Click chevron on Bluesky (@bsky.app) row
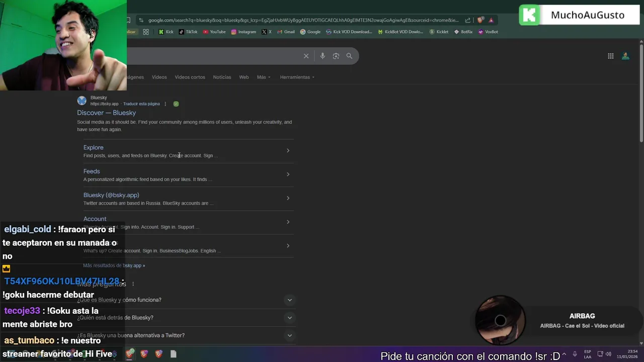This screenshot has width=644, height=362. (288, 198)
